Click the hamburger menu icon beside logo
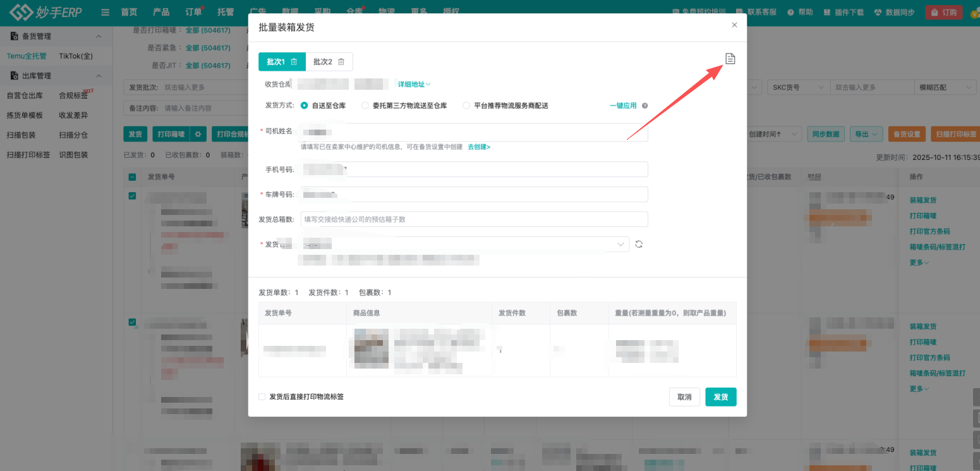980x471 pixels. 105,11
